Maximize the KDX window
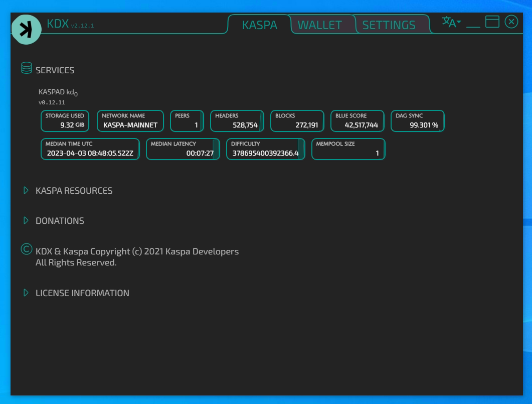The height and width of the screenshot is (404, 532). click(492, 22)
